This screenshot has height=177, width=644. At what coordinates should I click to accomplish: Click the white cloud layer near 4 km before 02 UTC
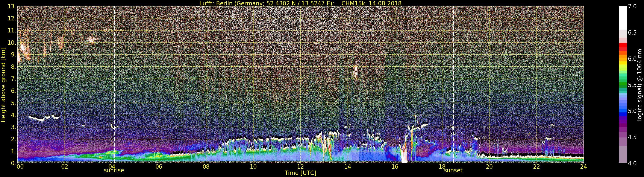[x=44, y=118]
